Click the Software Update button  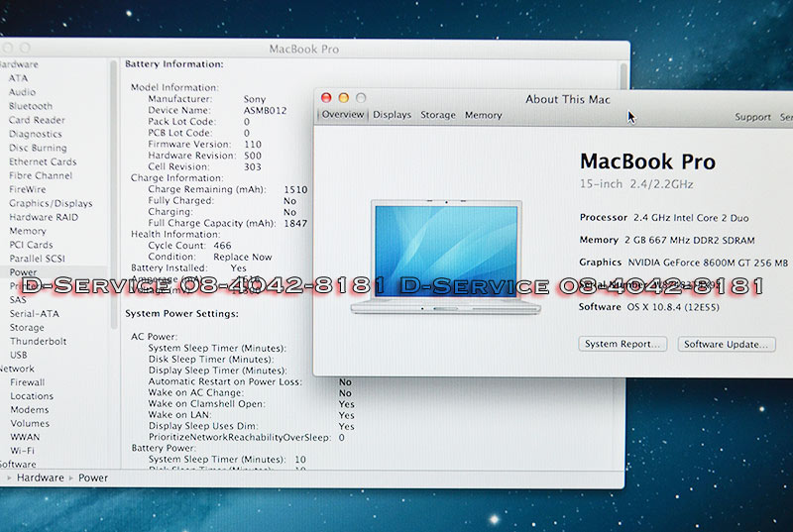(727, 345)
